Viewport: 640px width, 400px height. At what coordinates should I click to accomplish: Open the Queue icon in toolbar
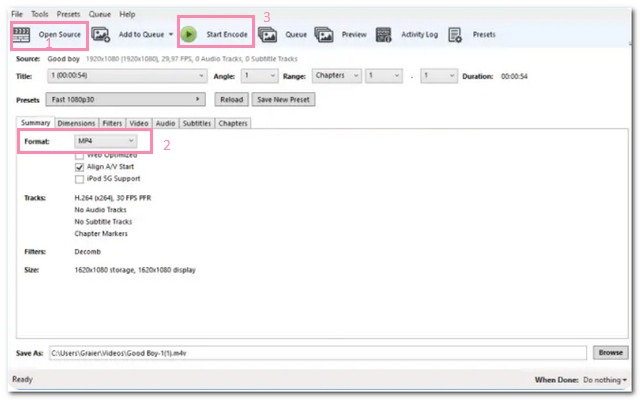point(267,34)
